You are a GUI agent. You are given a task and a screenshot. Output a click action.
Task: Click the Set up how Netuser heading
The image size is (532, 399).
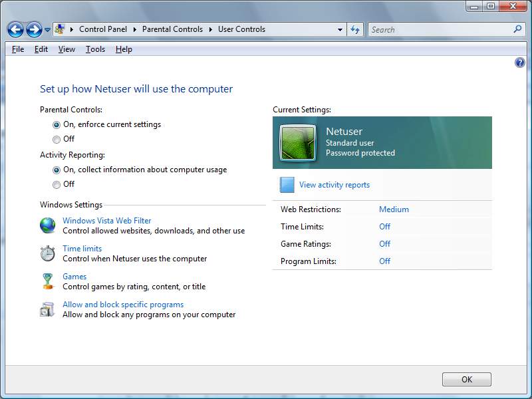pos(136,89)
